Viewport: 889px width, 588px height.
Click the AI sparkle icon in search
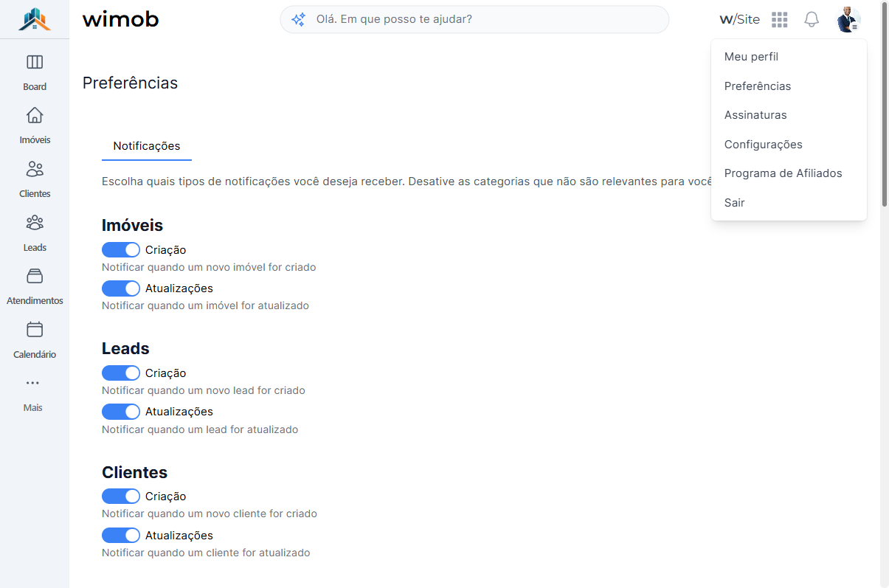click(298, 20)
